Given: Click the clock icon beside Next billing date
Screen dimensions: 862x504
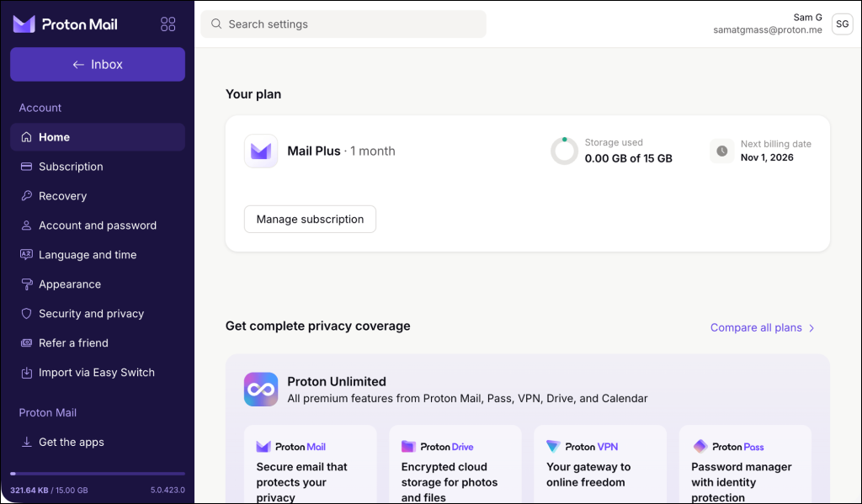Looking at the screenshot, I should 721,151.
